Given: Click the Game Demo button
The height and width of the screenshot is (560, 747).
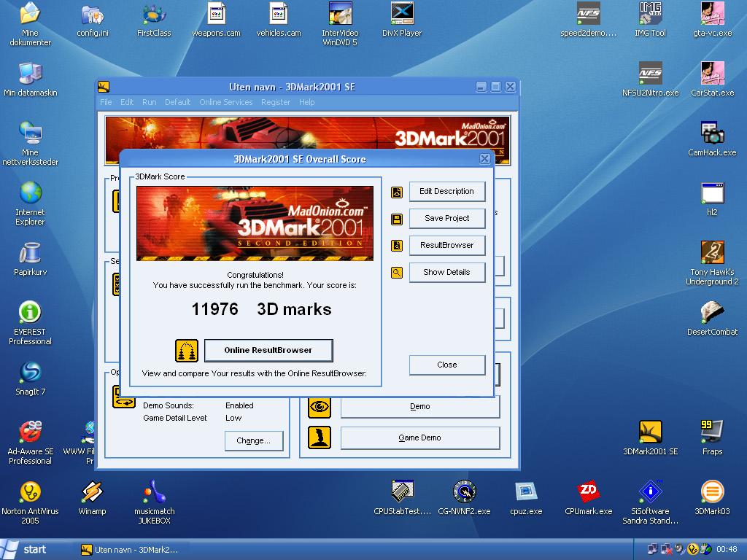Looking at the screenshot, I should click(419, 437).
